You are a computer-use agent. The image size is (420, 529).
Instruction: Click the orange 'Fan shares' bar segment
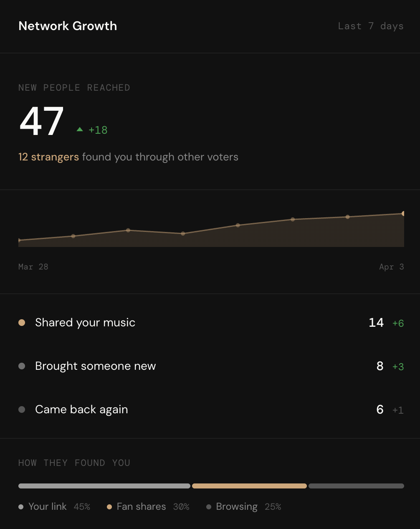click(x=249, y=486)
